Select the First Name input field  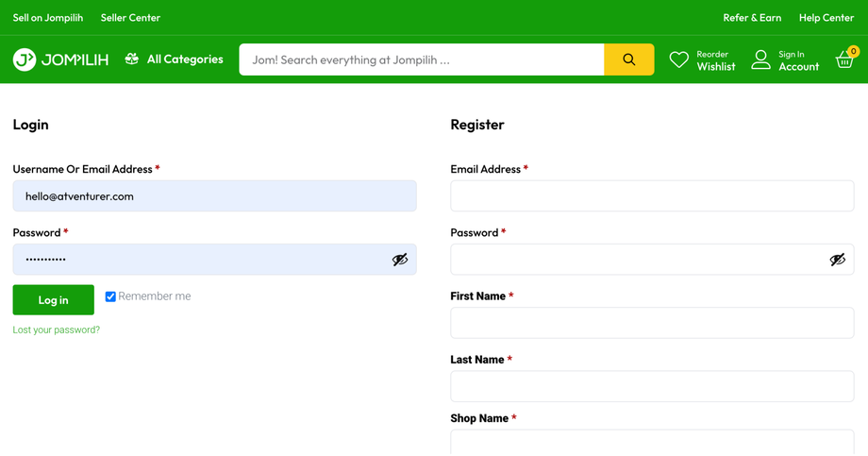[652, 323]
